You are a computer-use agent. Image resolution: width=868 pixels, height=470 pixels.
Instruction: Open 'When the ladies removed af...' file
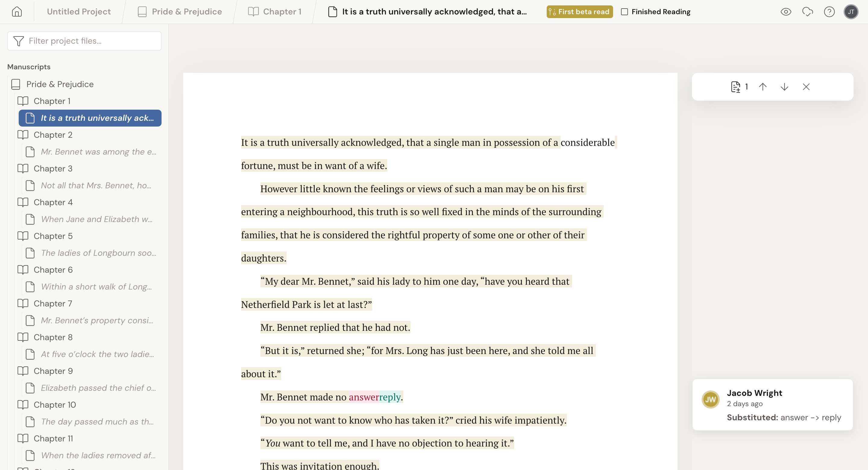point(98,455)
